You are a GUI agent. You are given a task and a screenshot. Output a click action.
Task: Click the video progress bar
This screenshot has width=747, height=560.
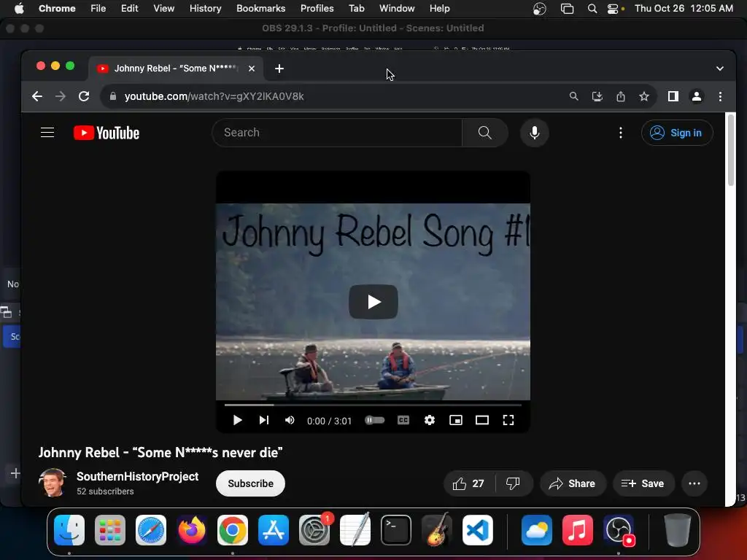click(373, 405)
